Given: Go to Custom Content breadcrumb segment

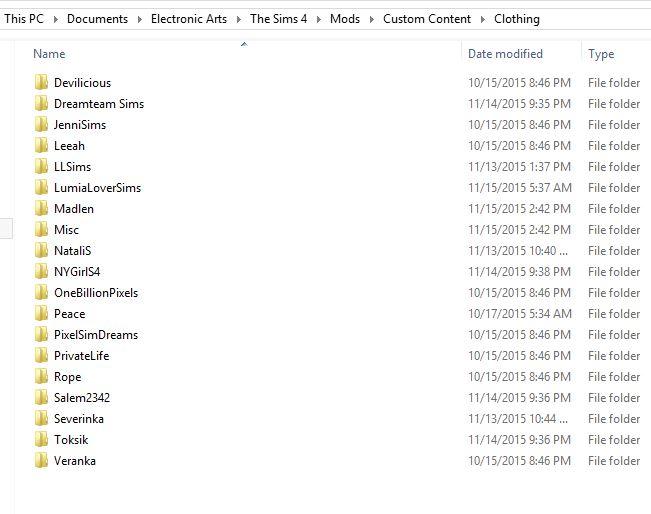Looking at the screenshot, I should (427, 19).
